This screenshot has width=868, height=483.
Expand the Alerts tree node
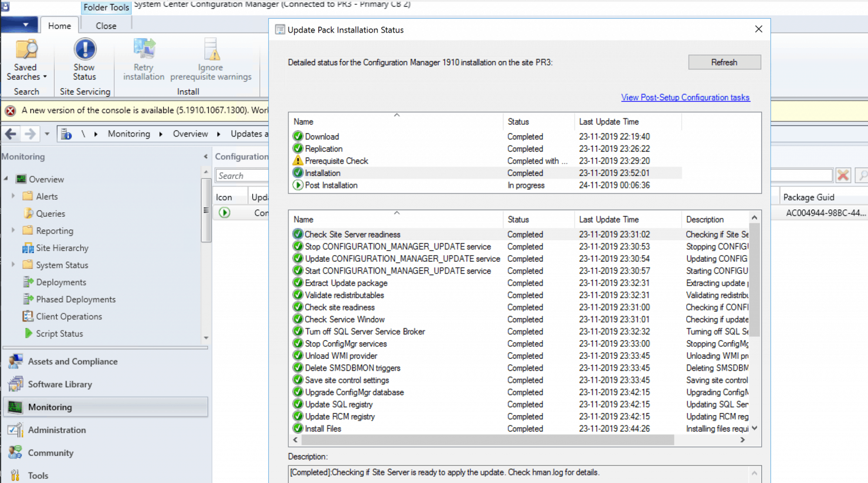coord(13,196)
